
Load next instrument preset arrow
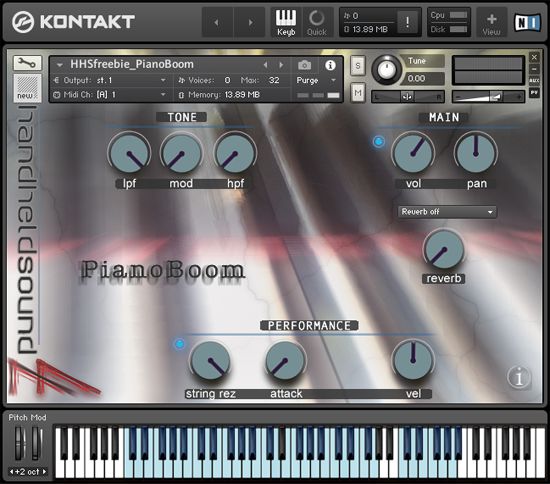tap(281, 65)
